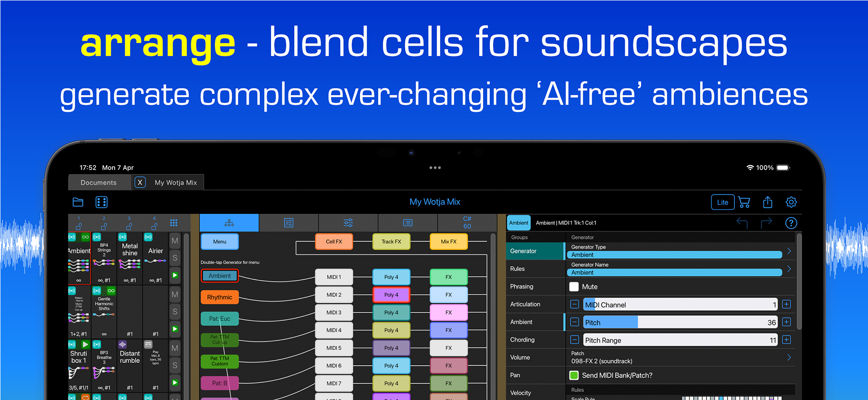Toggle the Mute checkbox
The height and width of the screenshot is (400, 868).
[574, 287]
